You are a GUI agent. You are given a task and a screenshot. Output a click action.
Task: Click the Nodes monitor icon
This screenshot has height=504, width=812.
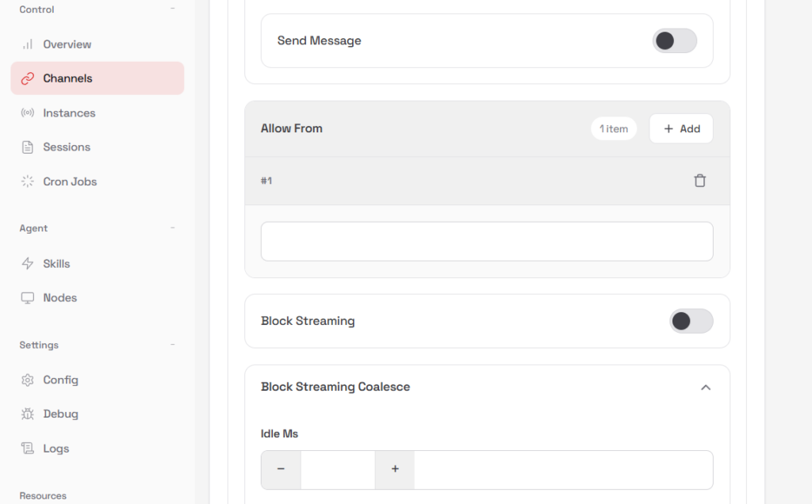[x=28, y=298]
